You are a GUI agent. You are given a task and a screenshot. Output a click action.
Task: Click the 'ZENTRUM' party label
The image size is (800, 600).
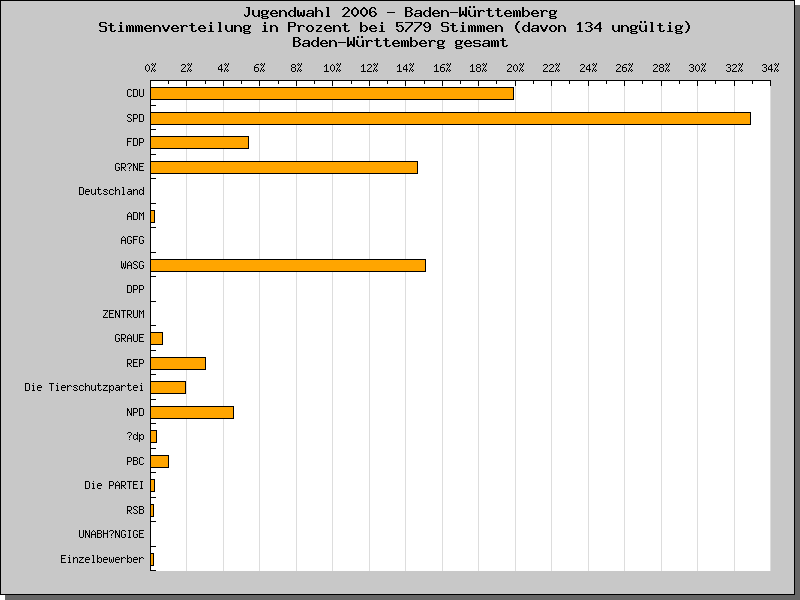click(123, 314)
